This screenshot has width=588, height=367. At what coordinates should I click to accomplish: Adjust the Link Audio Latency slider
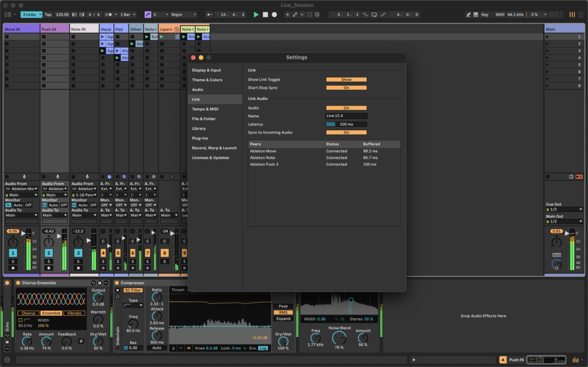coord(346,124)
